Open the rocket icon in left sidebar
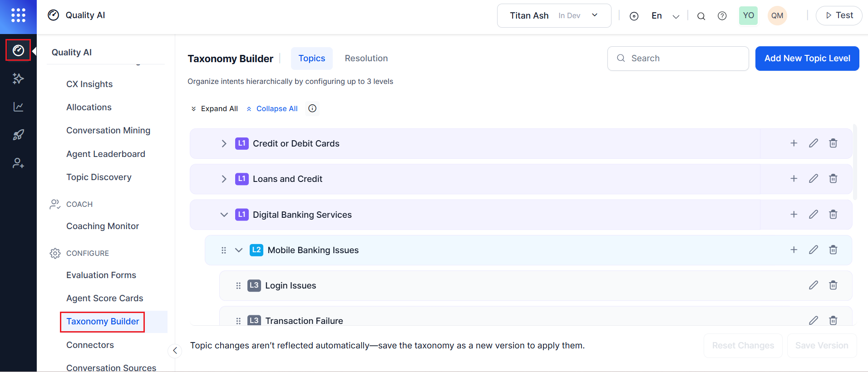 (x=18, y=135)
